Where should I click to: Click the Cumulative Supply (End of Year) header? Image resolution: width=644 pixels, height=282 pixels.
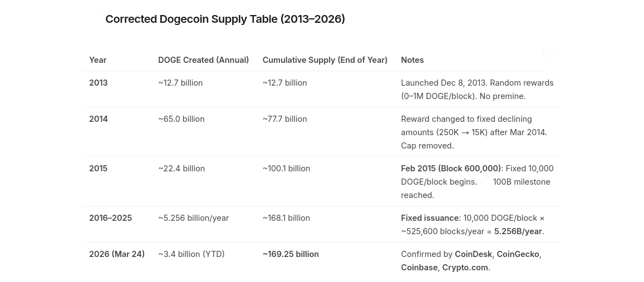[x=325, y=60]
